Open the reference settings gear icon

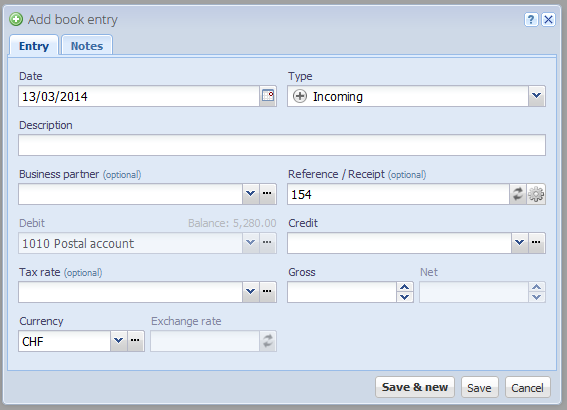point(536,194)
